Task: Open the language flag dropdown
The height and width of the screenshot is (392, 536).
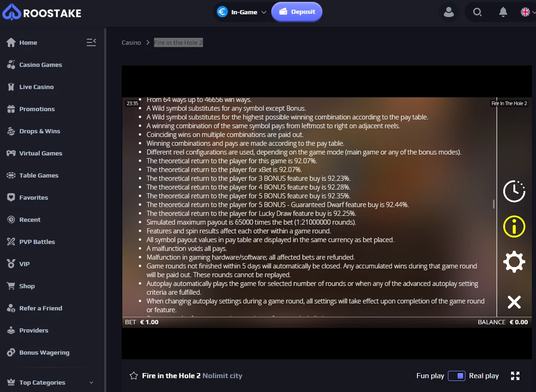Action: point(527,12)
